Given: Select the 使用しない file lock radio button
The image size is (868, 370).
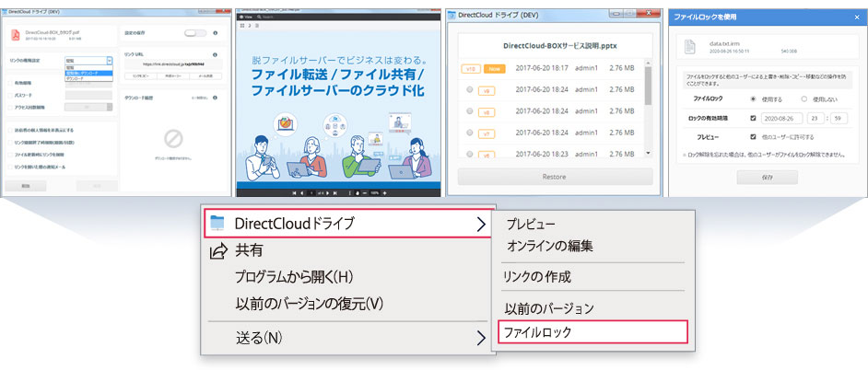Looking at the screenshot, I should coord(804,99).
